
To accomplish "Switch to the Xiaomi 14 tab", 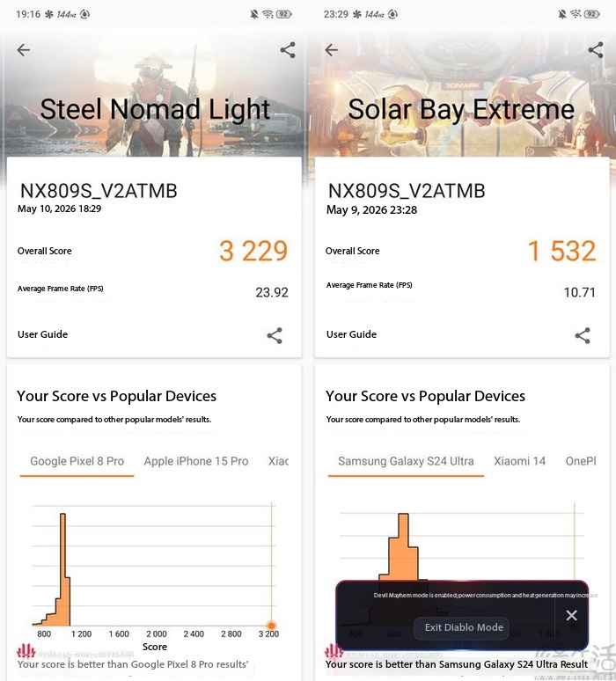I will (x=519, y=461).
